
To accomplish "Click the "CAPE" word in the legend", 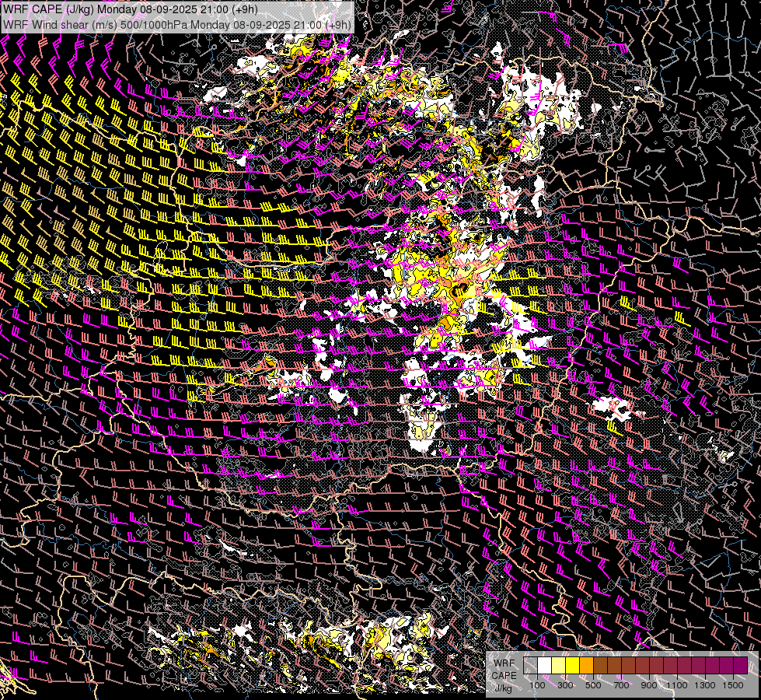I will tap(504, 676).
